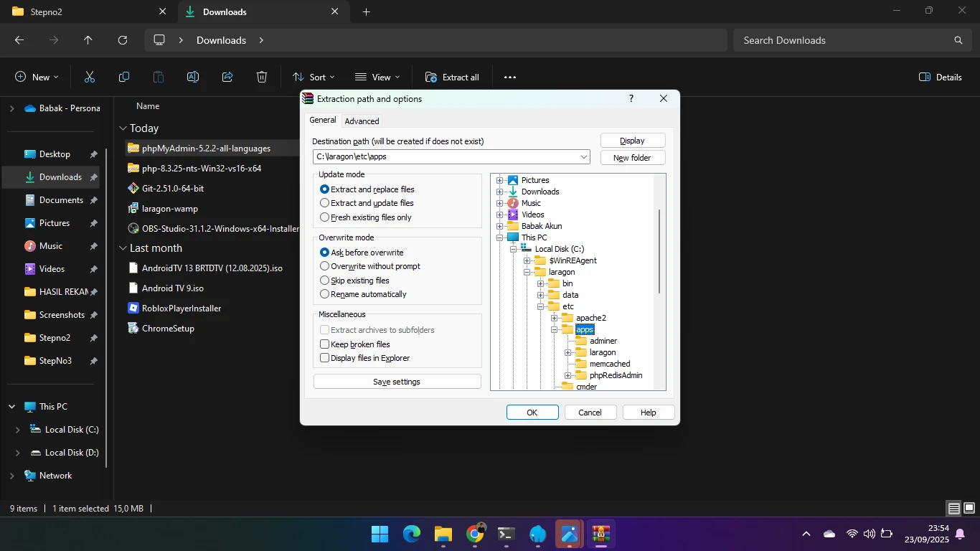980x551 pixels.
Task: Select Extract and update files option
Action: pos(325,203)
